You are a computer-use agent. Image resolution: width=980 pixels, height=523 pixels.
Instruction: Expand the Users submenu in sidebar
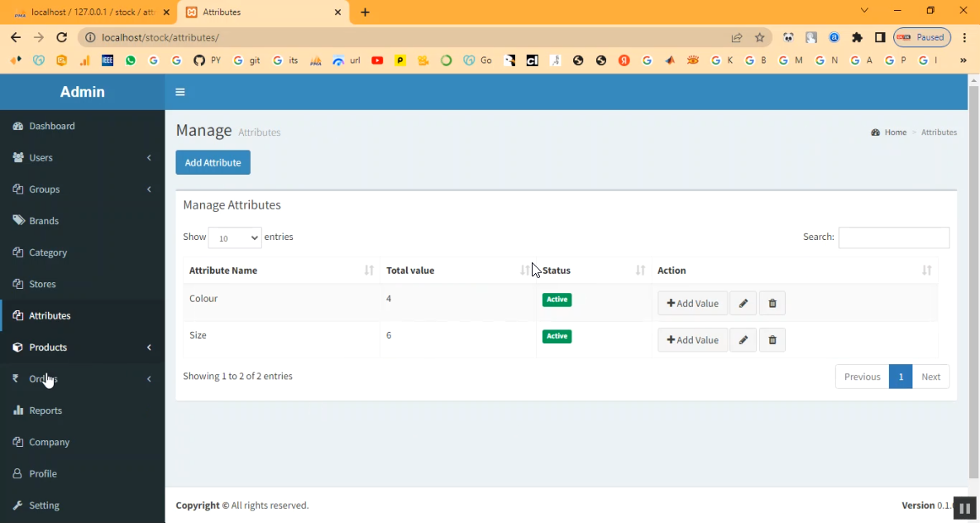click(x=83, y=157)
